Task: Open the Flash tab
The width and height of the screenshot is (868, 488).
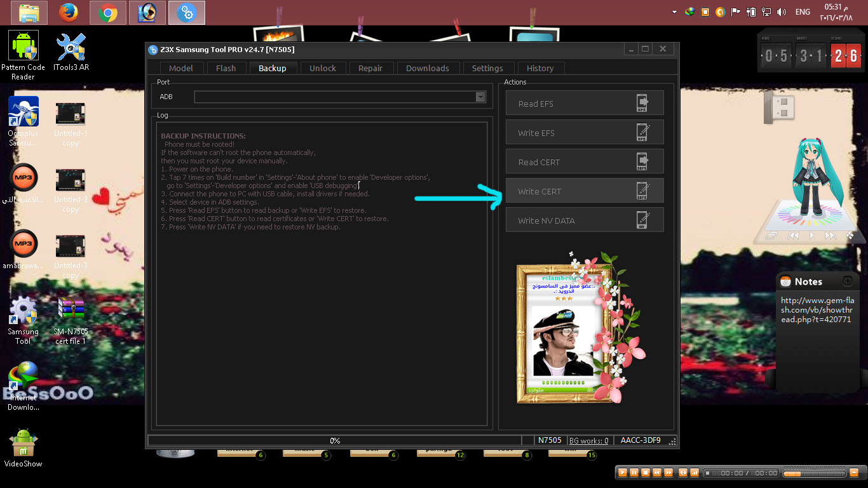Action: [226, 68]
